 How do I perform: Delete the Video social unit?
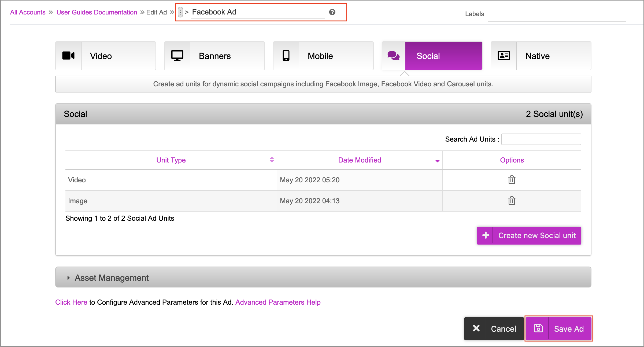(x=512, y=180)
